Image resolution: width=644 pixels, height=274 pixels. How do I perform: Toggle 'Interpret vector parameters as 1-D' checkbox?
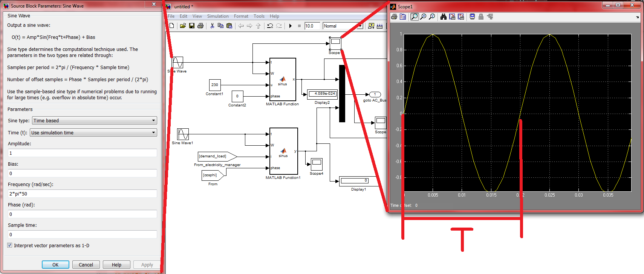tap(10, 245)
